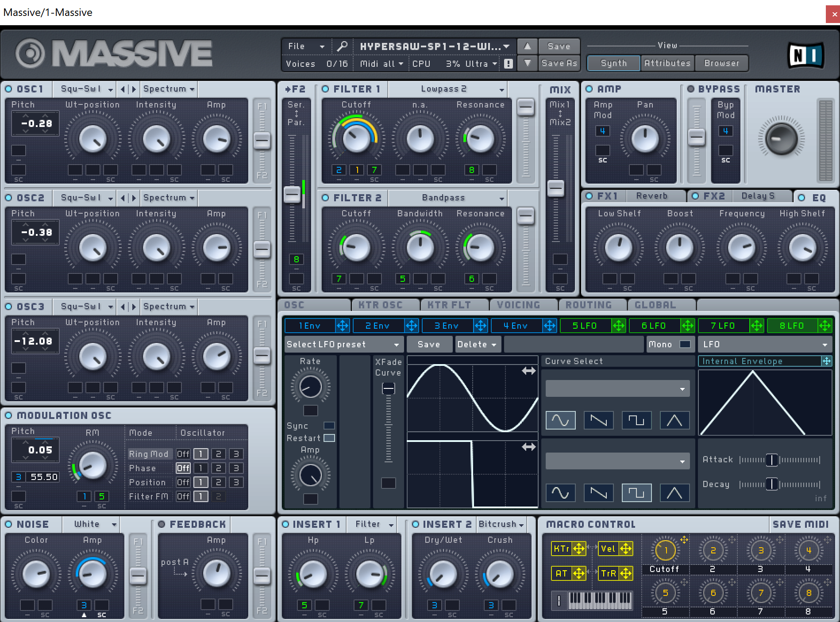Click the Internal Envelope drag-handle icon
Viewport: 840px width, 622px height.
[826, 361]
